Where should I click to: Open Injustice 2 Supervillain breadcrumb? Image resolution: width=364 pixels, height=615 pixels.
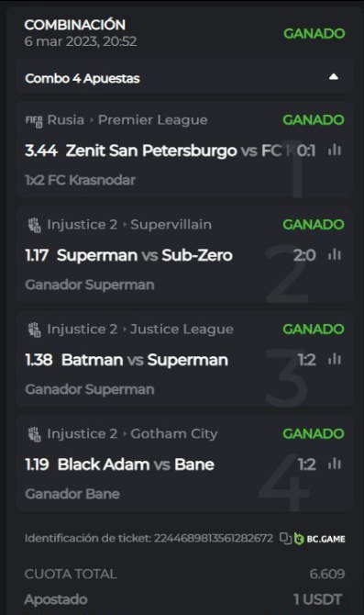click(129, 225)
